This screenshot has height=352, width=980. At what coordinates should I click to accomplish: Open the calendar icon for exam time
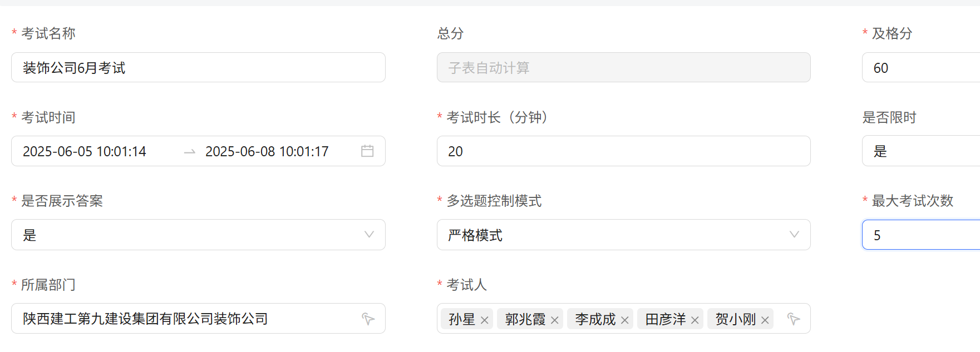coord(367,151)
